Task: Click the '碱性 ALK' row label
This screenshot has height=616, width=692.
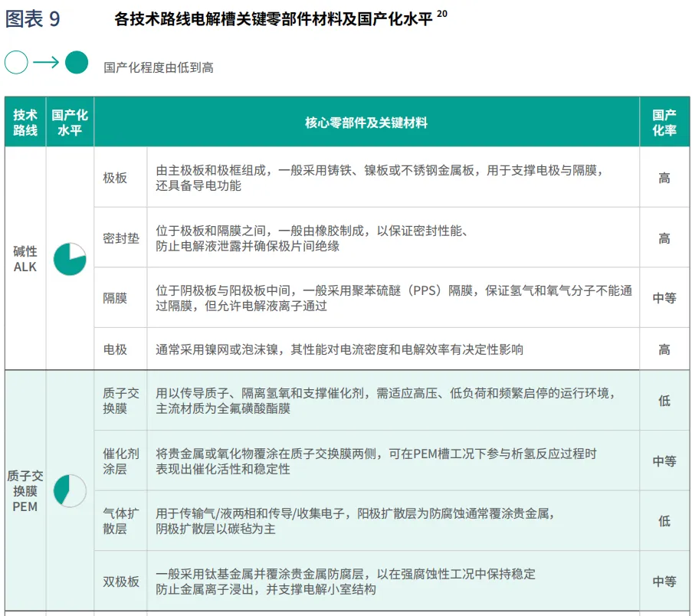Action: tap(25, 259)
